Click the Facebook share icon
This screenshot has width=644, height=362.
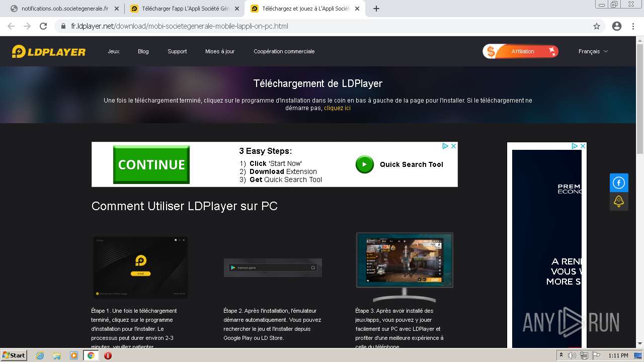tap(619, 183)
